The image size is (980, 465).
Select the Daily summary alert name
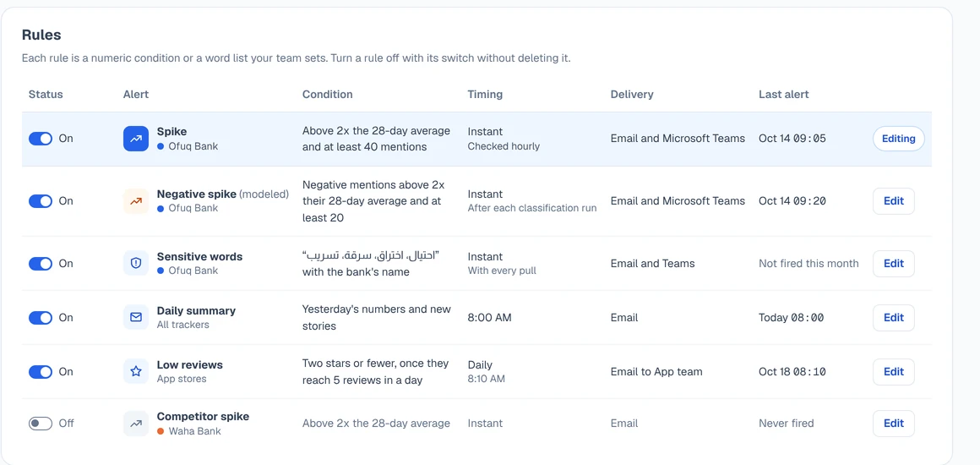click(196, 310)
